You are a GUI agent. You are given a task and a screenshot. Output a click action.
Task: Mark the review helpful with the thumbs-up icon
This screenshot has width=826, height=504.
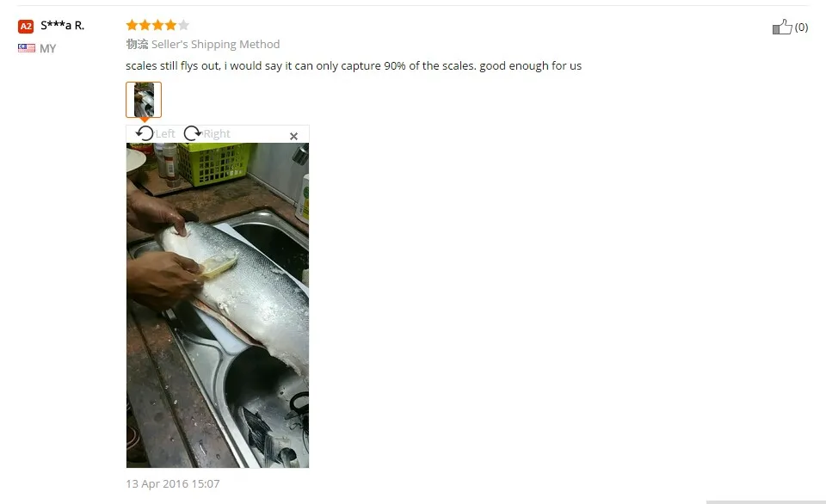coord(782,27)
